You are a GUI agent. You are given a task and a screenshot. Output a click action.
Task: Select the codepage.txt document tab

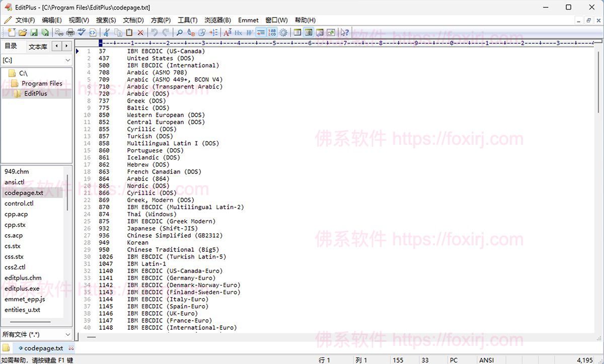(43, 348)
